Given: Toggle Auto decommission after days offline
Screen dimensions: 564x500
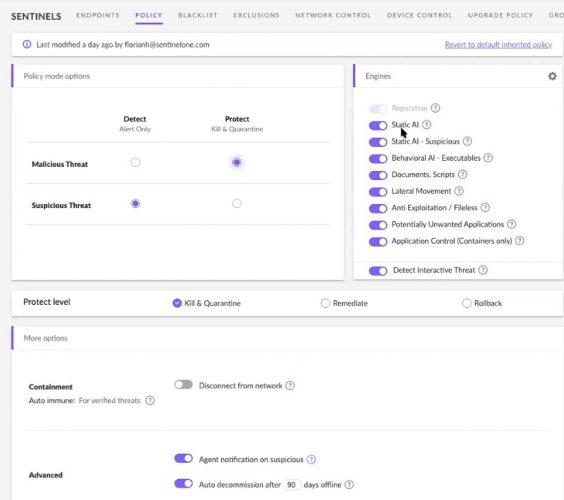Looking at the screenshot, I should 183,483.
